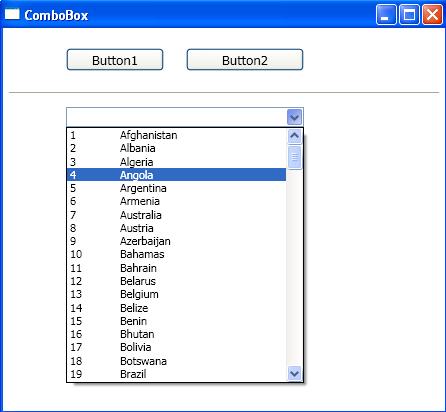Click the scrollbar thumb in the list

point(294,157)
